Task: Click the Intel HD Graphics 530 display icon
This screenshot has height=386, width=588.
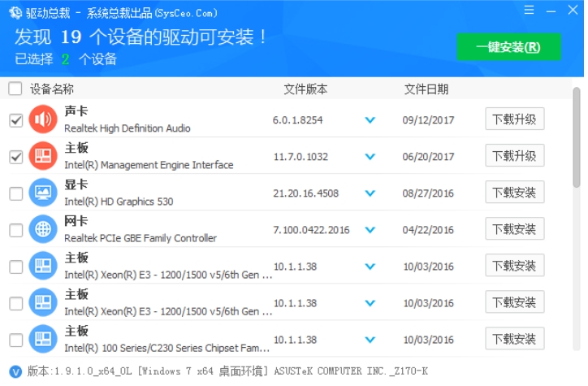Action: tap(43, 193)
